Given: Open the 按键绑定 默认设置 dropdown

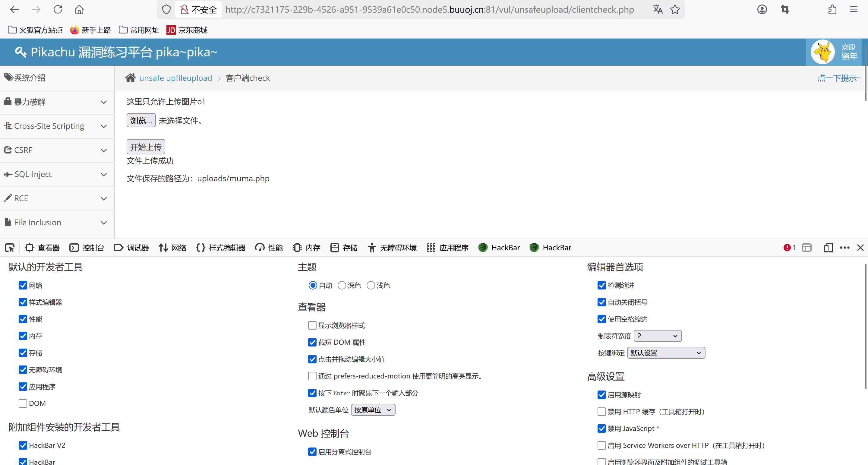Looking at the screenshot, I should pyautogui.click(x=666, y=353).
